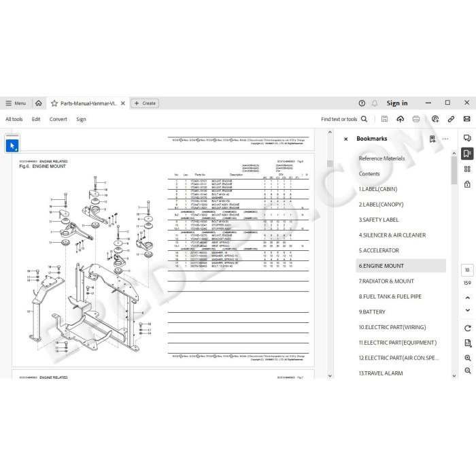Click document scrollbar up arrow
Image resolution: width=476 pixels, height=476 pixels.
point(330,133)
